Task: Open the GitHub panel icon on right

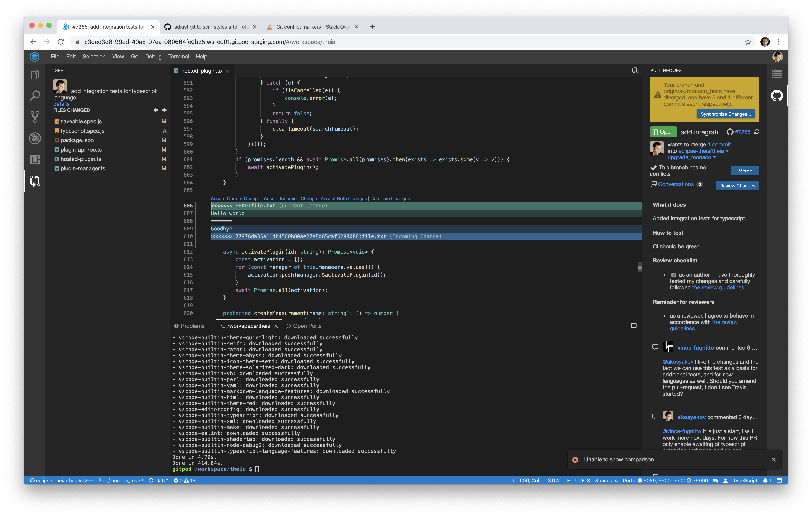Action: [x=777, y=96]
